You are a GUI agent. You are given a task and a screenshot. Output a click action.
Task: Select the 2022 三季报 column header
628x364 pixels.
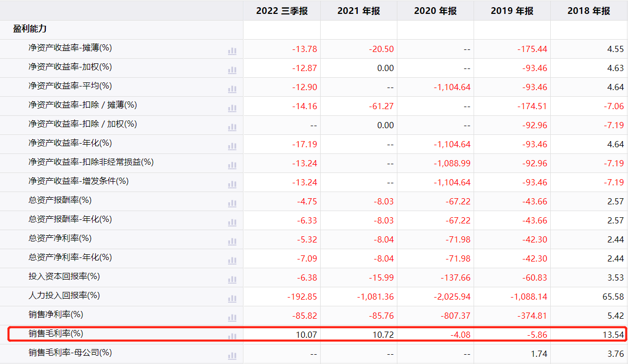pyautogui.click(x=282, y=11)
